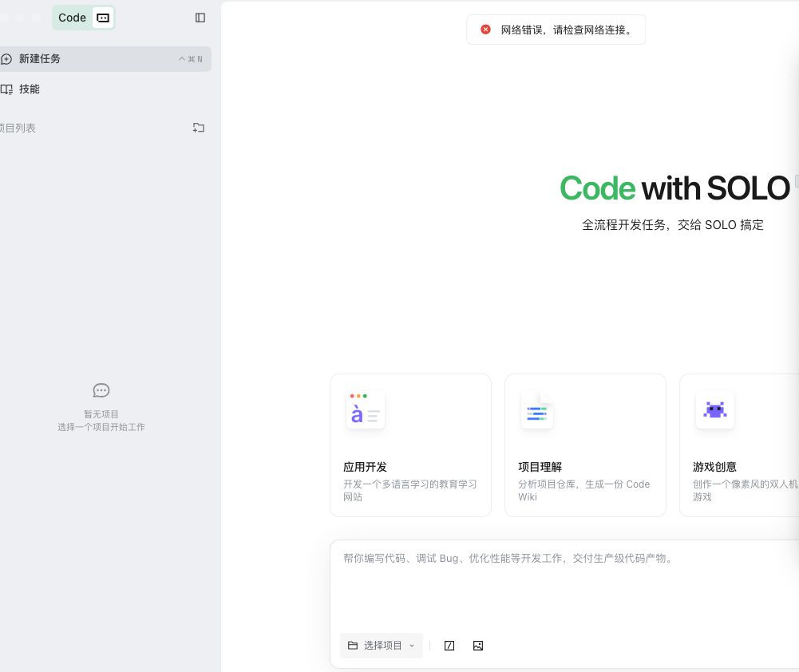Screen dimensions: 799x672
Task: Click the 项目列表 section header
Action: [18, 128]
